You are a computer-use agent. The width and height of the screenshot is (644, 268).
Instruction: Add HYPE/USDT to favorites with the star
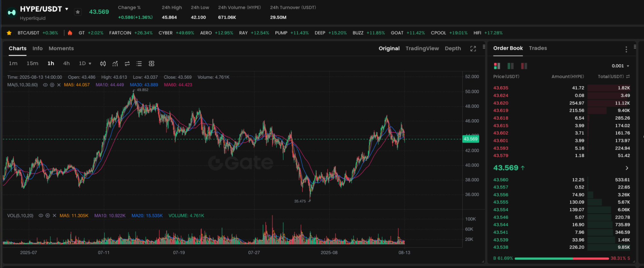click(78, 12)
